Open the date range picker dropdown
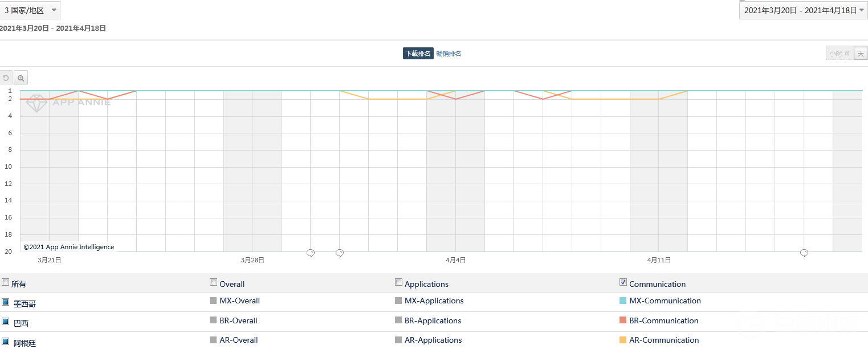This screenshot has height=353, width=868. coord(804,10)
